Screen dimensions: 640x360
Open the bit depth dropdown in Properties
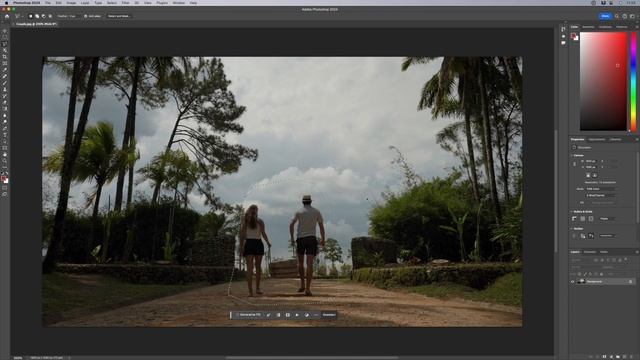click(x=601, y=196)
